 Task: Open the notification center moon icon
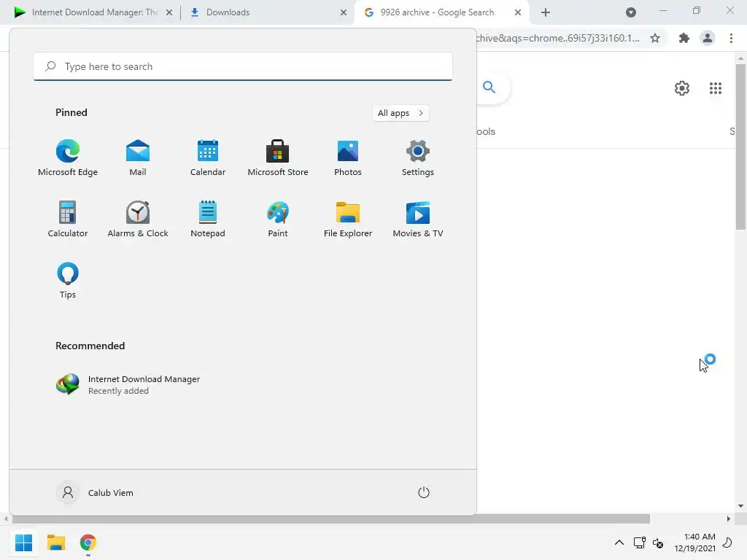click(727, 542)
